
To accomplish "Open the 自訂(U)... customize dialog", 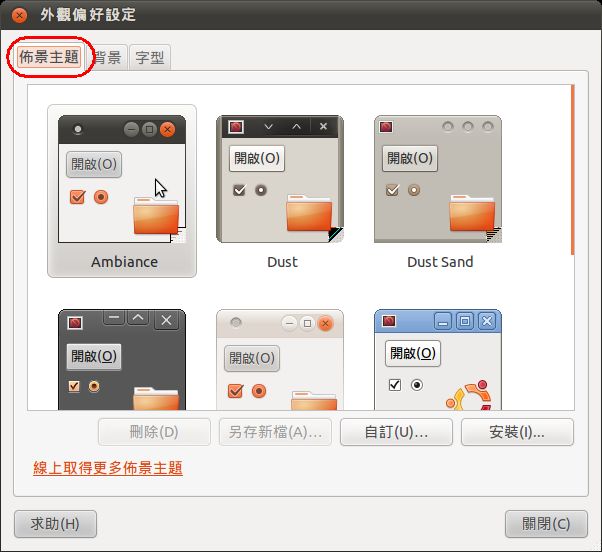I will pyautogui.click(x=396, y=432).
